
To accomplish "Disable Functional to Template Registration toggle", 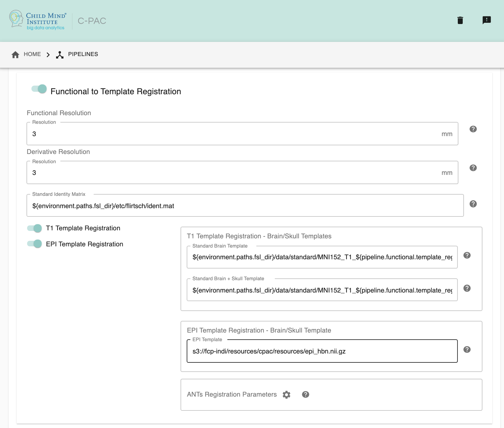I will pyautogui.click(x=39, y=89).
